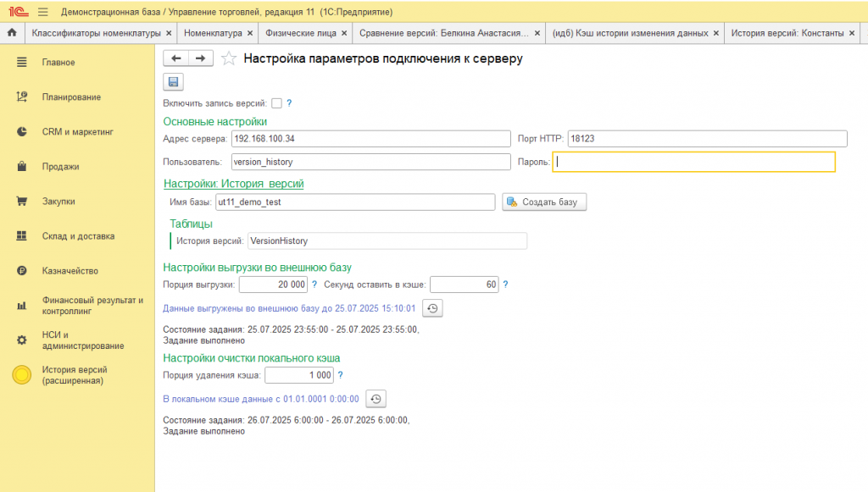The width and height of the screenshot is (868, 492).
Task: Click history icon next to external base export date
Action: click(x=432, y=308)
